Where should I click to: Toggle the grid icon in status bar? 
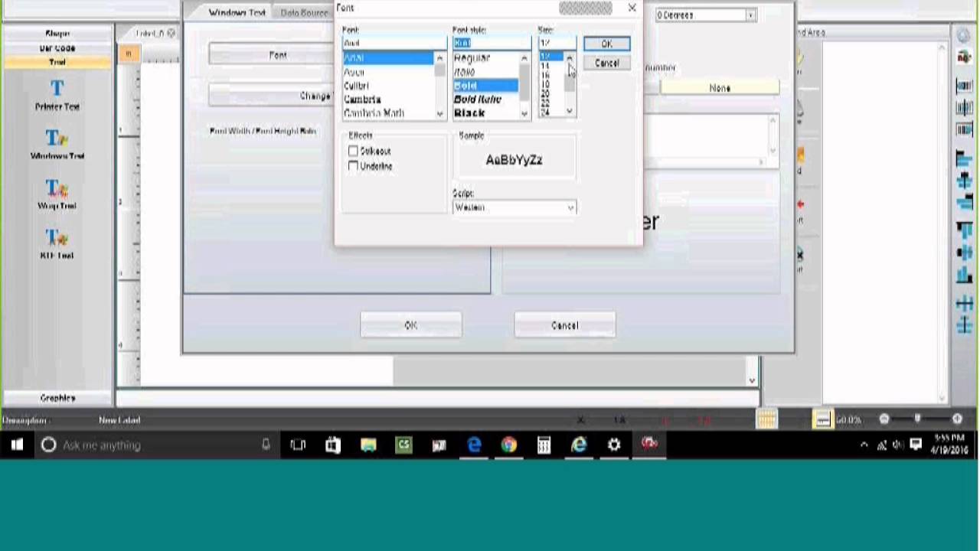pos(766,419)
